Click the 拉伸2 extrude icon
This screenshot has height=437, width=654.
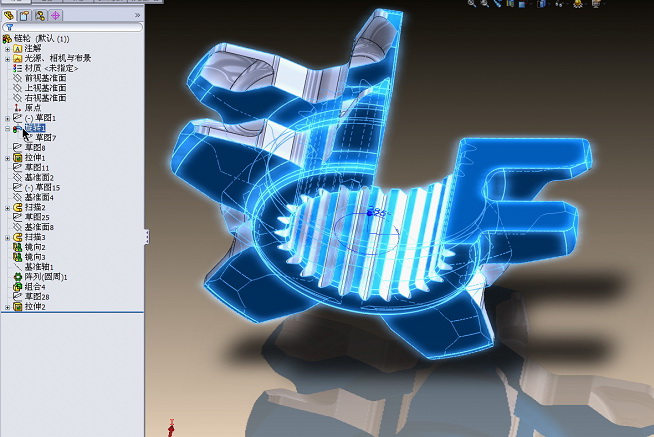(x=18, y=307)
